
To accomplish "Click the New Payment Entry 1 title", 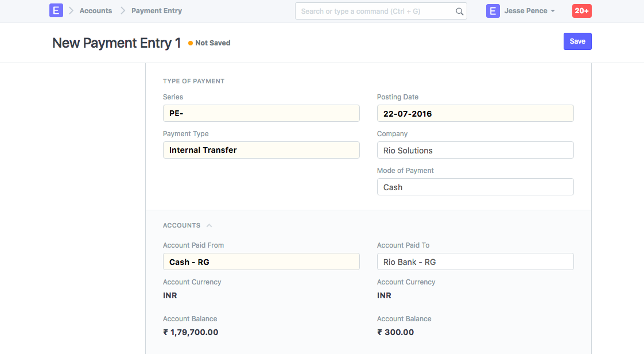I will click(117, 43).
